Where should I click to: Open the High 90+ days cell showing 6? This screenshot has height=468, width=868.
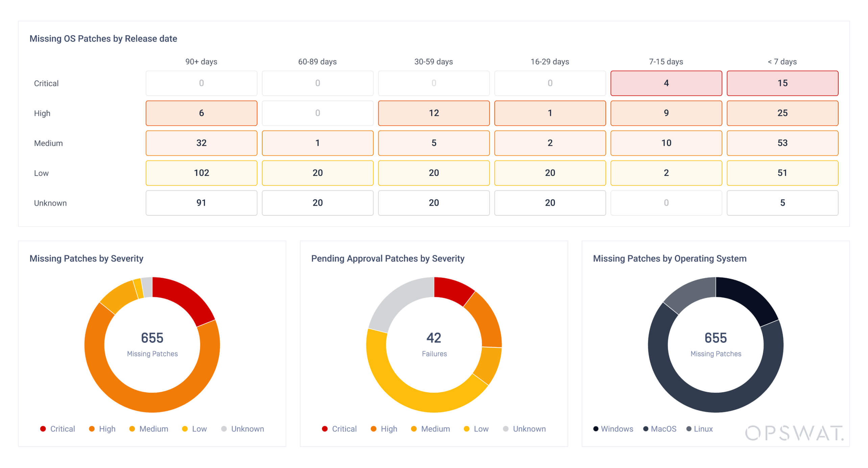pos(201,113)
